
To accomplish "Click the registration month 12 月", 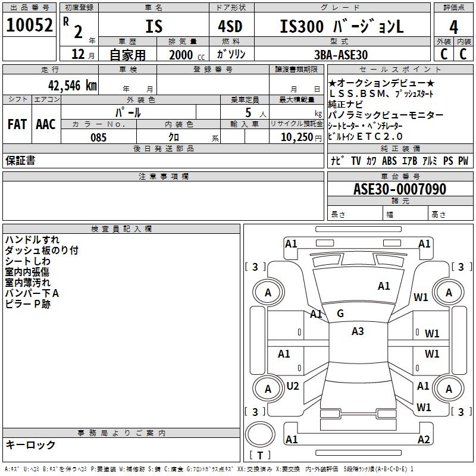I will click(83, 54).
